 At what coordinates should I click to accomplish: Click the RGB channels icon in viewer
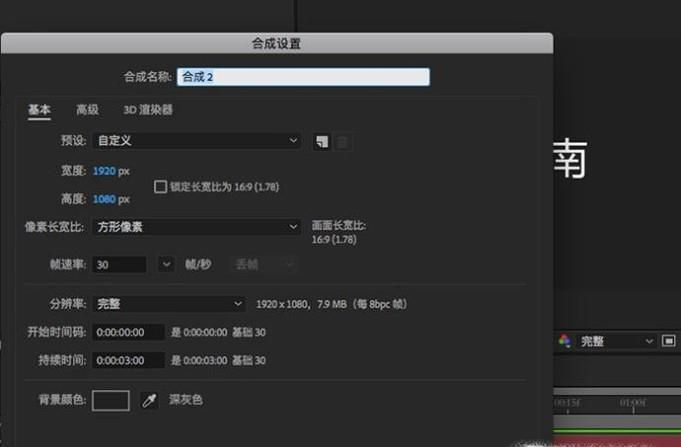(565, 341)
